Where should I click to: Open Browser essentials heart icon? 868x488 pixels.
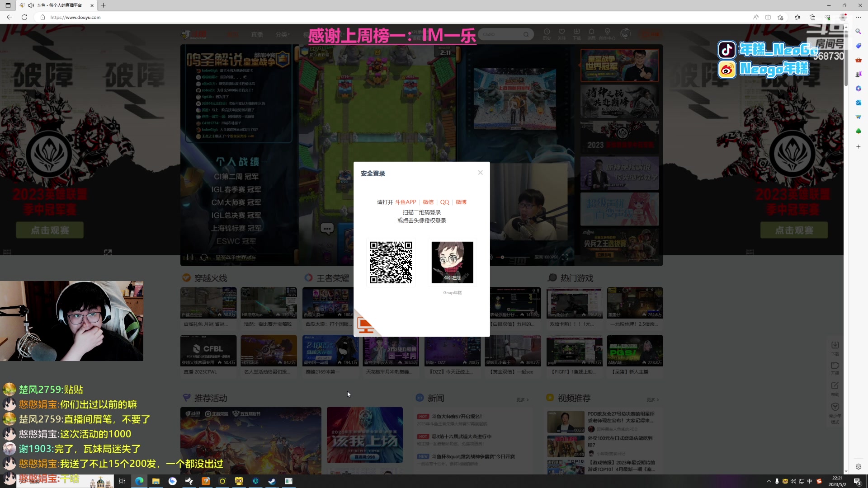828,17
